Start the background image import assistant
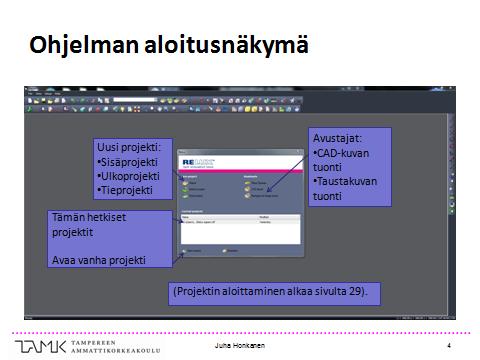The width and height of the screenshot is (480, 360). [247, 195]
